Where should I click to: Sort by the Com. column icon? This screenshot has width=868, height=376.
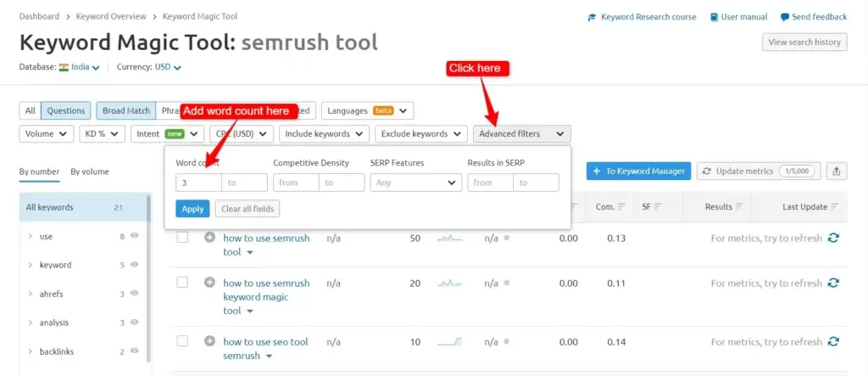(x=621, y=207)
